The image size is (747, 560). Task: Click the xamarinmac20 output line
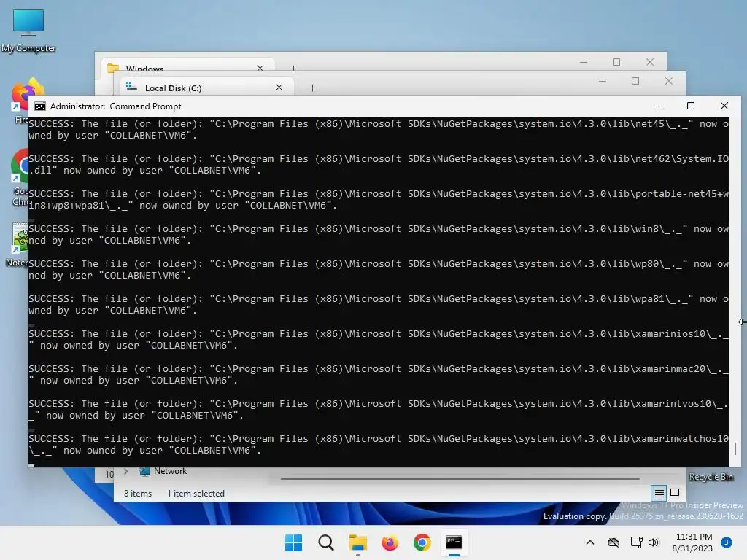coord(379,374)
